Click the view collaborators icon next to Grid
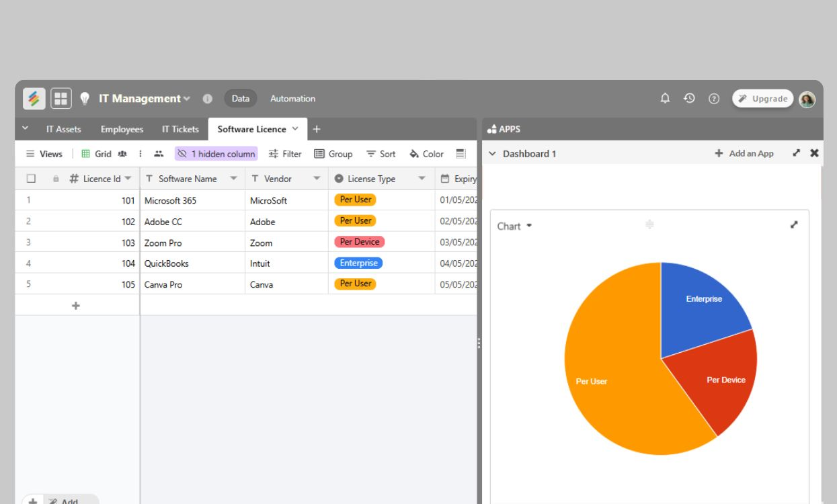This screenshot has height=504, width=837. click(x=122, y=154)
